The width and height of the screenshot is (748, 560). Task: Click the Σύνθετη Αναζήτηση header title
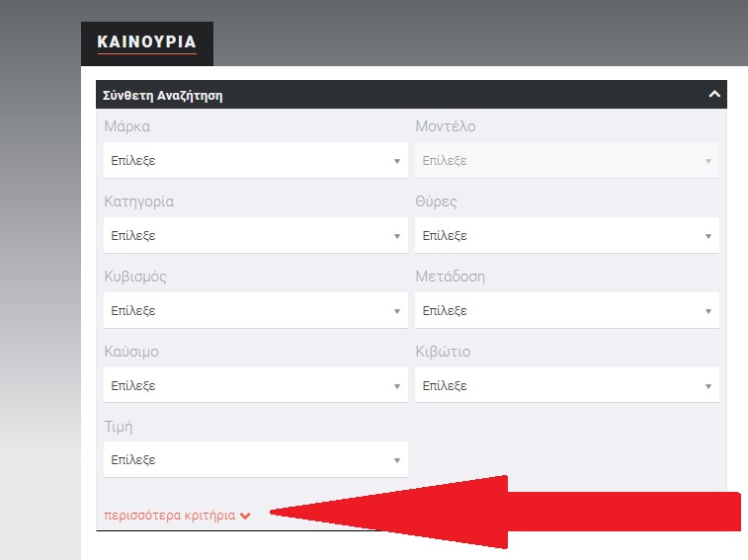[x=159, y=96]
